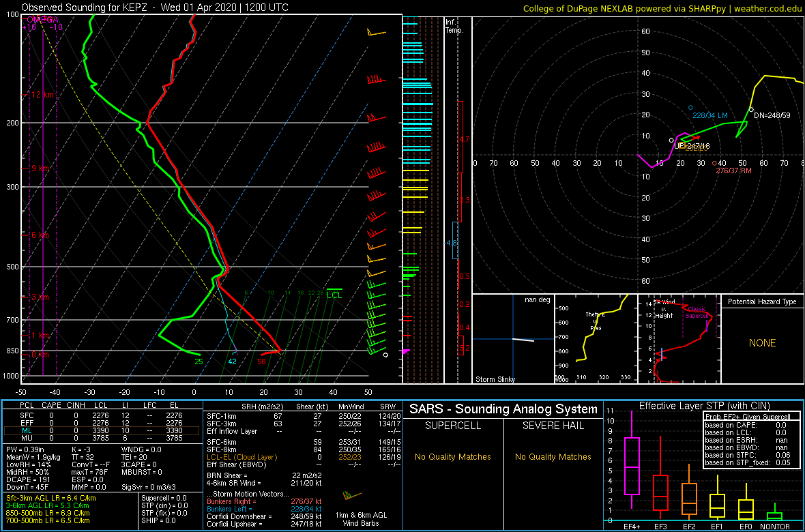
Task: Click the small wind barb icon above the AGL caption
Action: pyautogui.click(x=353, y=496)
